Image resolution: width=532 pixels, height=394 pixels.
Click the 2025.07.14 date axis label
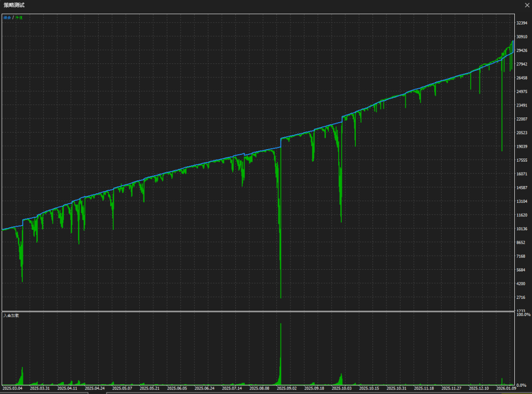click(232, 388)
